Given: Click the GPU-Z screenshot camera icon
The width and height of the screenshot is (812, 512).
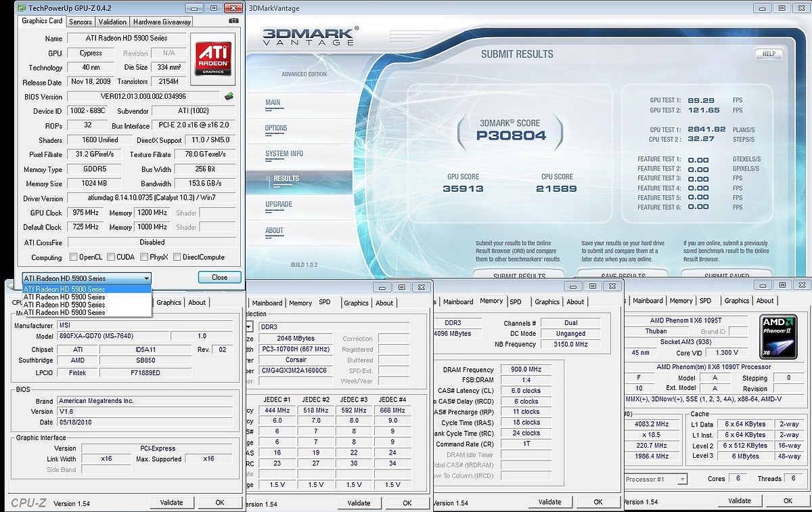Looking at the screenshot, I should tap(233, 21).
